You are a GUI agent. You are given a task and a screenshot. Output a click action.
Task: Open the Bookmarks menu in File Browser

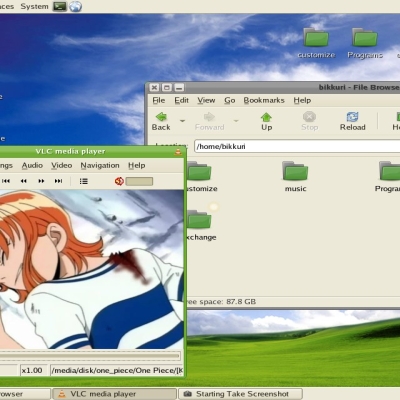tap(264, 100)
